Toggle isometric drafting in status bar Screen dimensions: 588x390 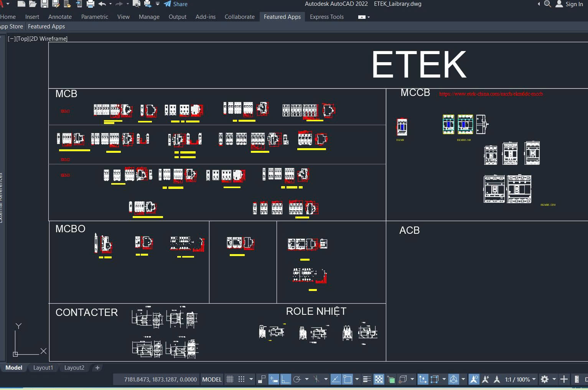316,379
